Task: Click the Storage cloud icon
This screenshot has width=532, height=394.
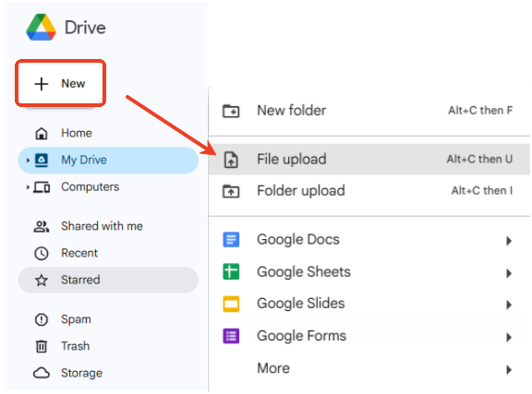Action: (x=42, y=373)
